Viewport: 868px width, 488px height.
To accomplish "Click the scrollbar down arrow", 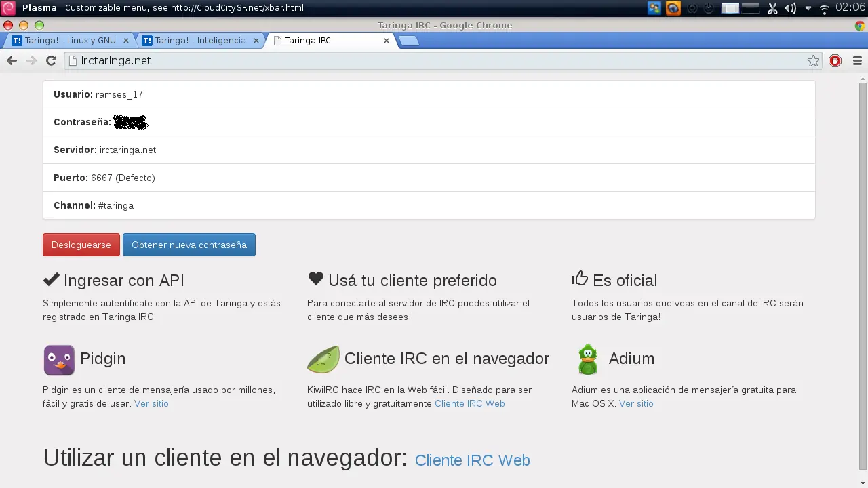I will click(x=863, y=482).
